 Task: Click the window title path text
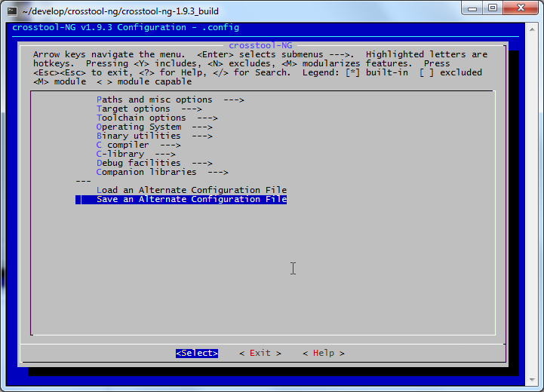coord(121,11)
